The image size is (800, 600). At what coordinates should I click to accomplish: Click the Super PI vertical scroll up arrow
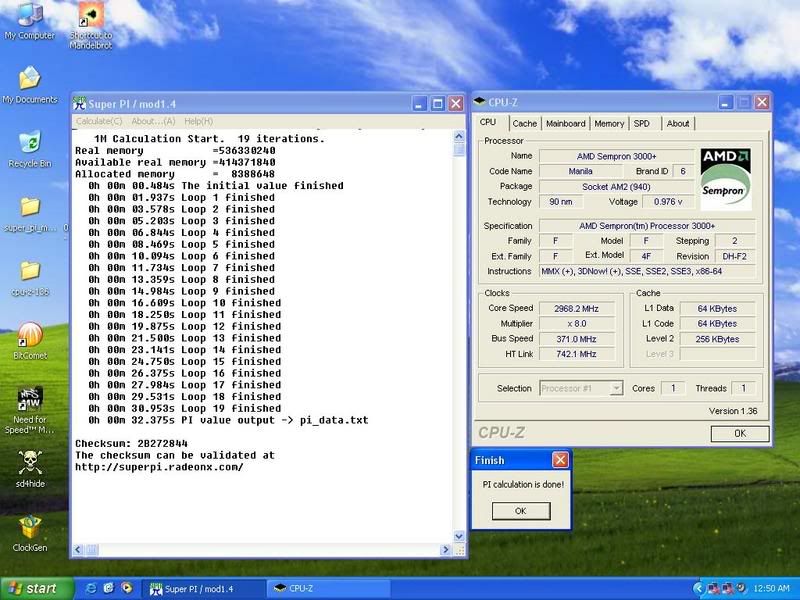459,136
